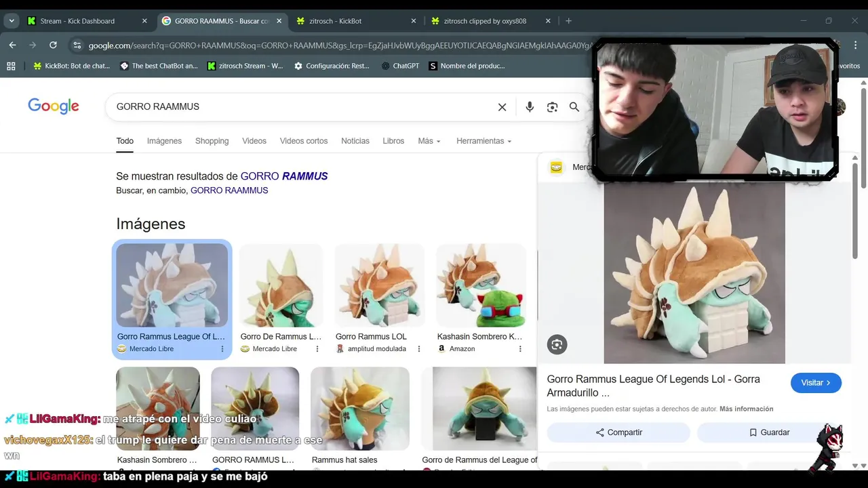Click the Mercado Libre source icon in preview panel
Viewport: 868px width, 488px height.
click(557, 167)
